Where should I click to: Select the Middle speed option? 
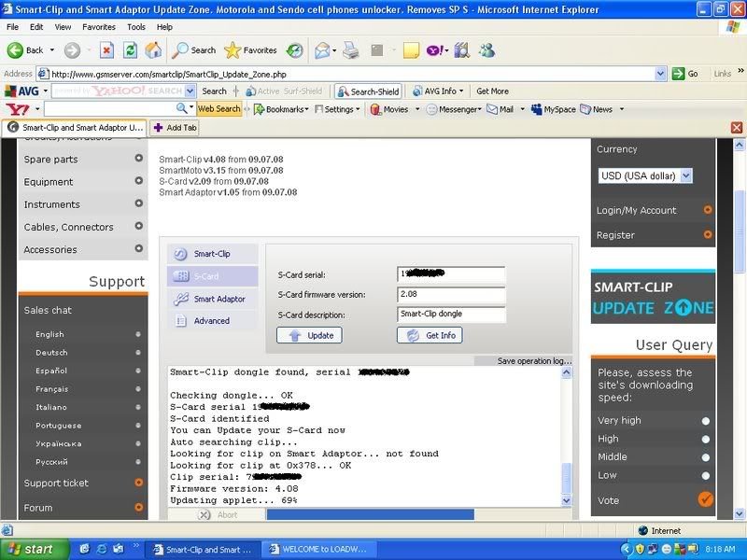pyautogui.click(x=706, y=457)
